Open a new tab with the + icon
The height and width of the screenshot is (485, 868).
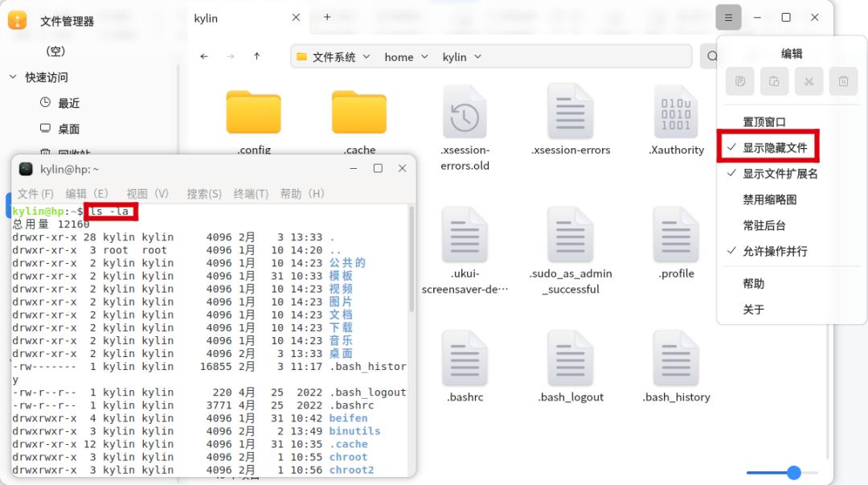point(326,17)
